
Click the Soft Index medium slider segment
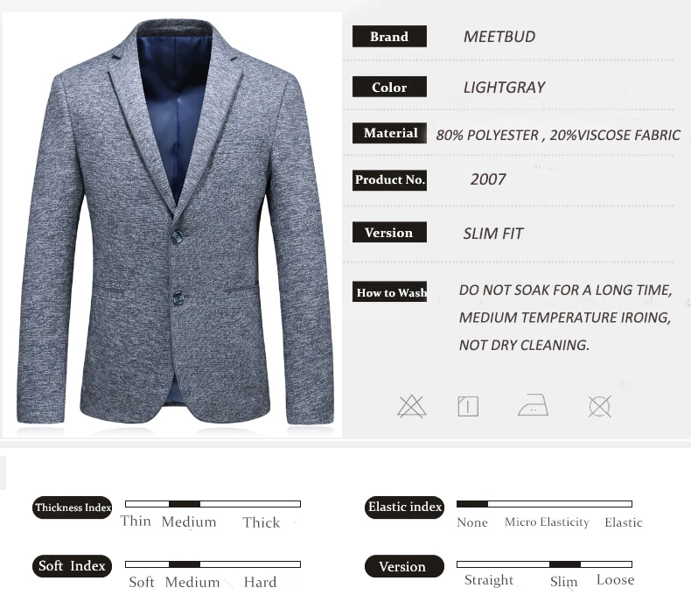coord(185,564)
